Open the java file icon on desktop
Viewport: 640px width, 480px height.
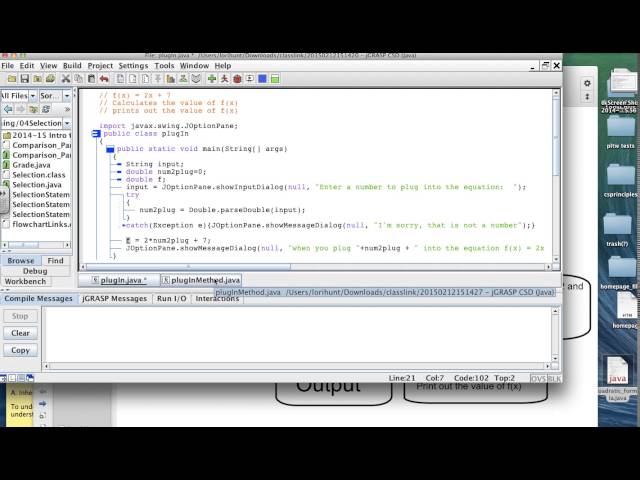pos(617,371)
